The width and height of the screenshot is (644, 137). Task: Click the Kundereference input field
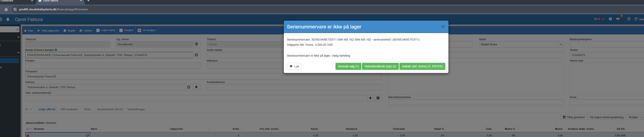pyautogui.click(x=294, y=87)
